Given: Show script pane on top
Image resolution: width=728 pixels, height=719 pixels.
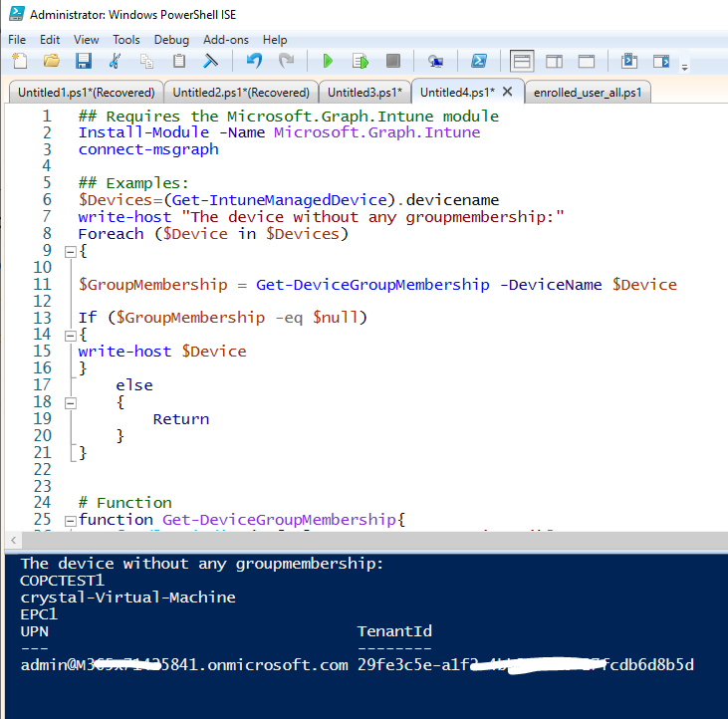Looking at the screenshot, I should tap(522, 61).
